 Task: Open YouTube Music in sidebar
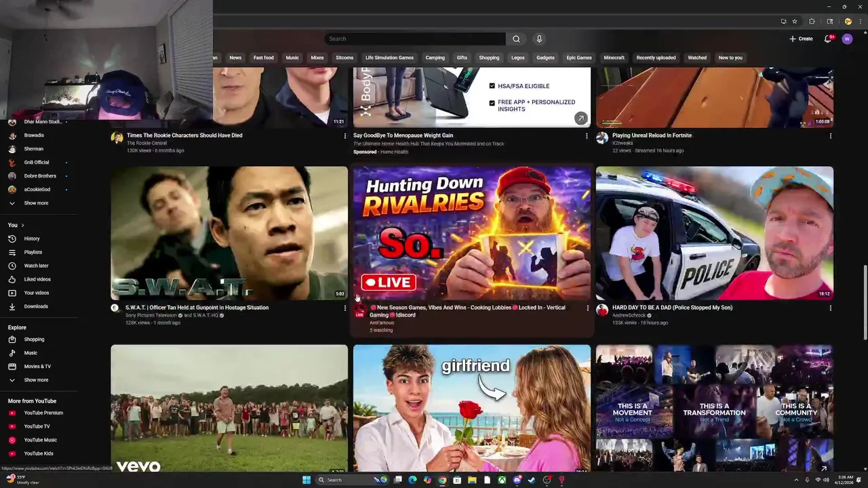tap(40, 440)
